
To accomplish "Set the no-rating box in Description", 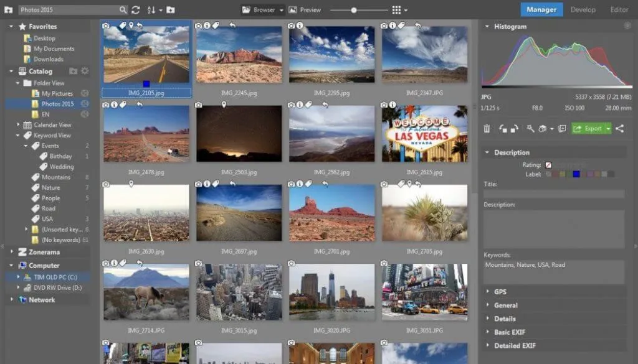I will [548, 166].
